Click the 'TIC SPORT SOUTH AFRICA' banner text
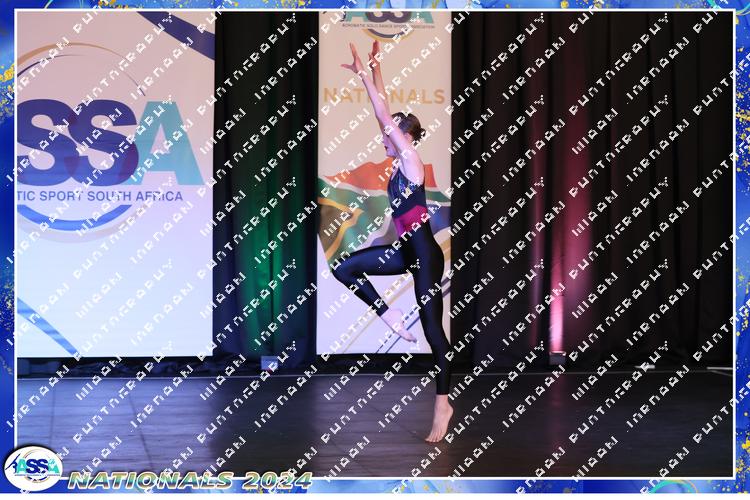 point(100,196)
